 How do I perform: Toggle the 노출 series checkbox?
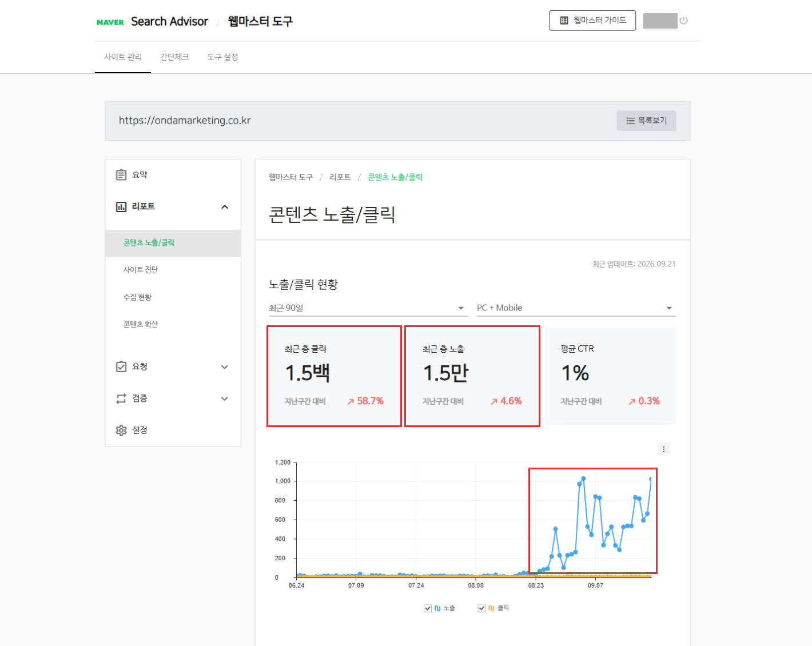428,608
